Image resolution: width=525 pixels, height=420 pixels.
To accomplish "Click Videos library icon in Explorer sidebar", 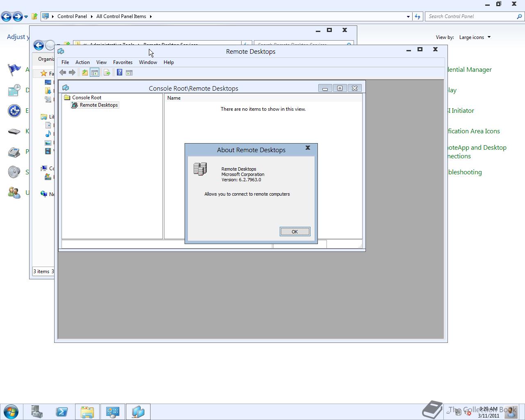I will pyautogui.click(x=48, y=151).
